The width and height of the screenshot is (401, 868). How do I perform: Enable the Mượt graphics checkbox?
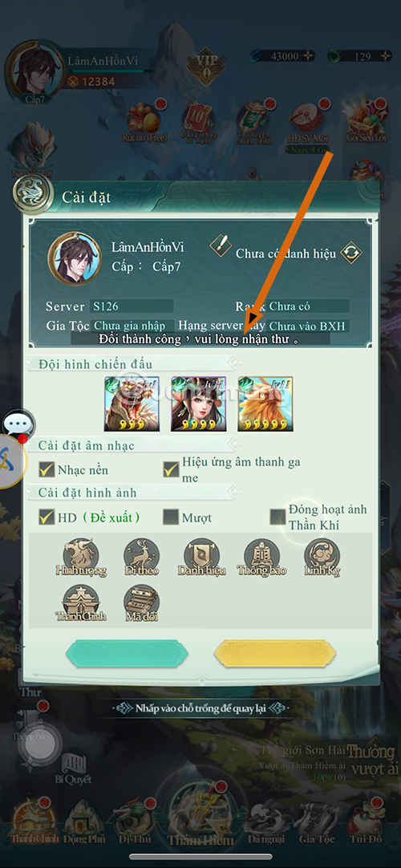coord(171,517)
